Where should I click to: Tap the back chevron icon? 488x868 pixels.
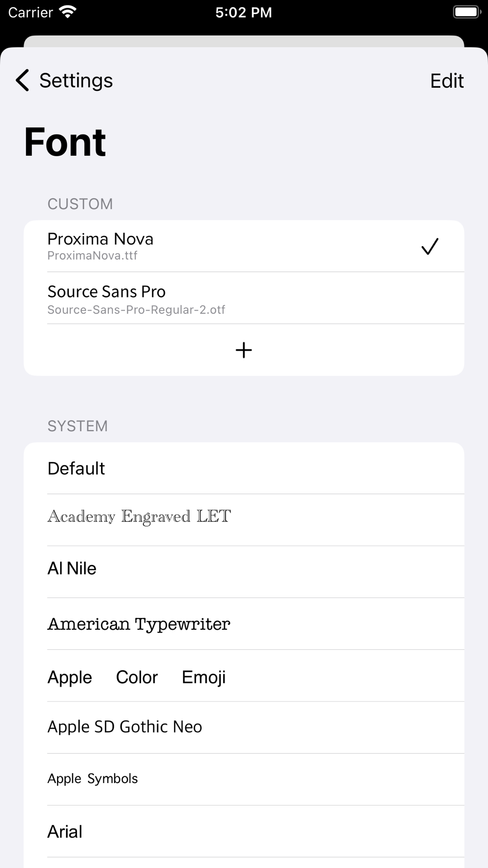(22, 80)
